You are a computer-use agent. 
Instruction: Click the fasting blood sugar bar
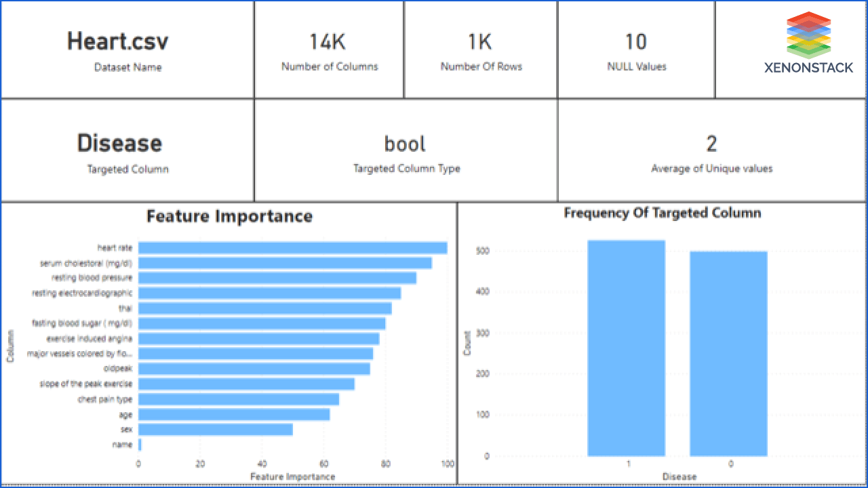(x=262, y=323)
